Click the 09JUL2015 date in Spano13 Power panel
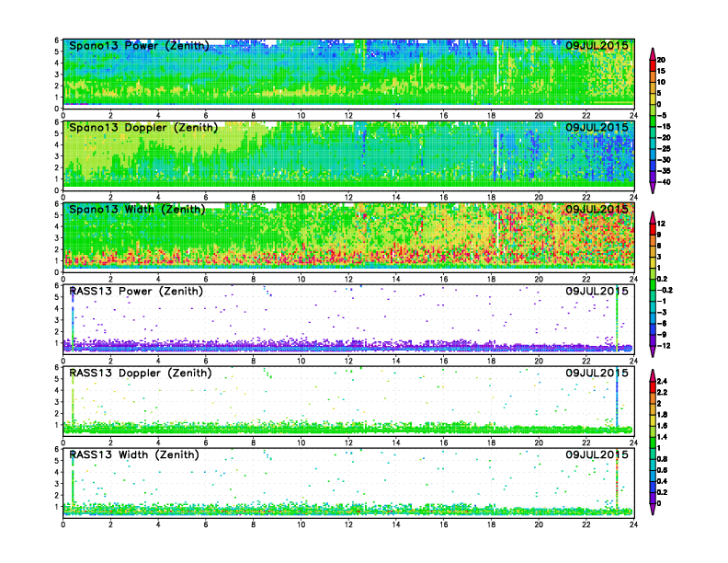 (x=597, y=45)
